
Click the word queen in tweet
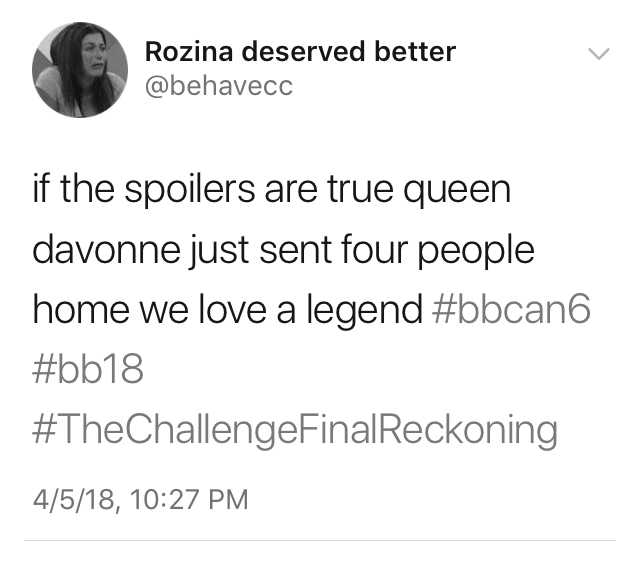point(457,192)
